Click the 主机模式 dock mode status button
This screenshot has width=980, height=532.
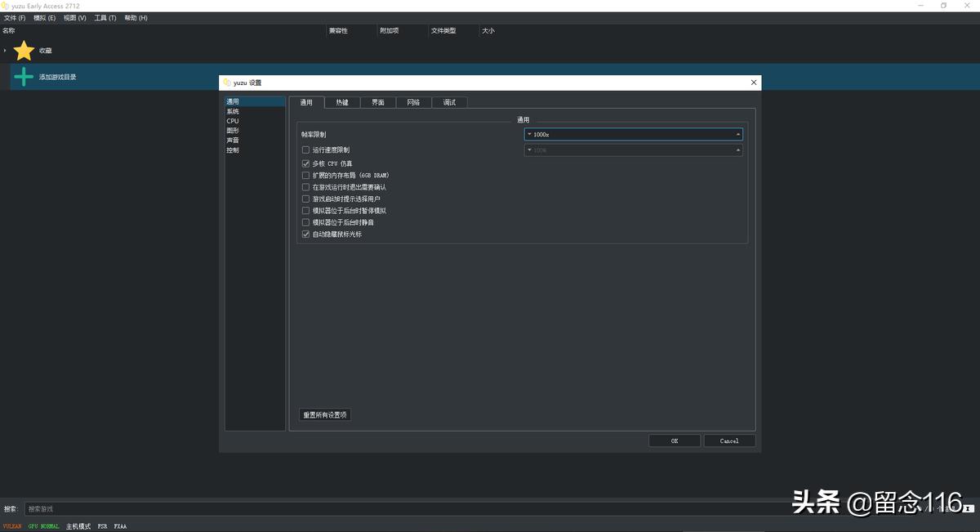click(x=78, y=526)
